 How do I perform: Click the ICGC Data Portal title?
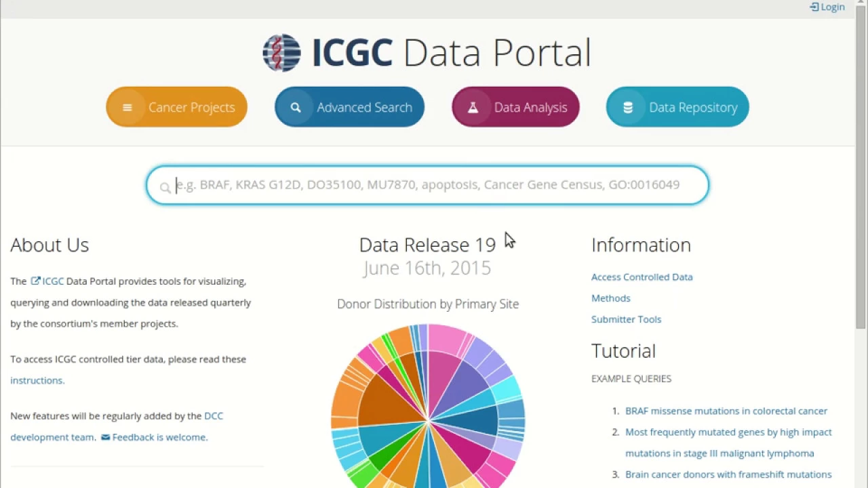(451, 53)
